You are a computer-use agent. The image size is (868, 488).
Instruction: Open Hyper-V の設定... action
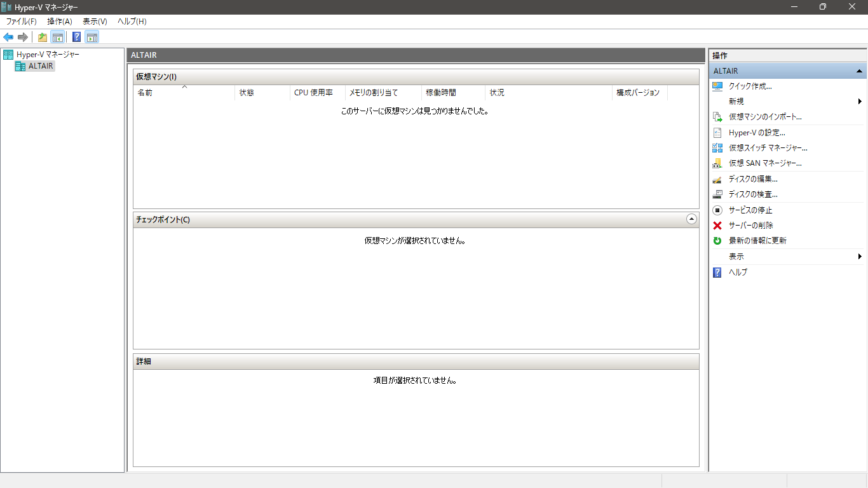coord(757,133)
